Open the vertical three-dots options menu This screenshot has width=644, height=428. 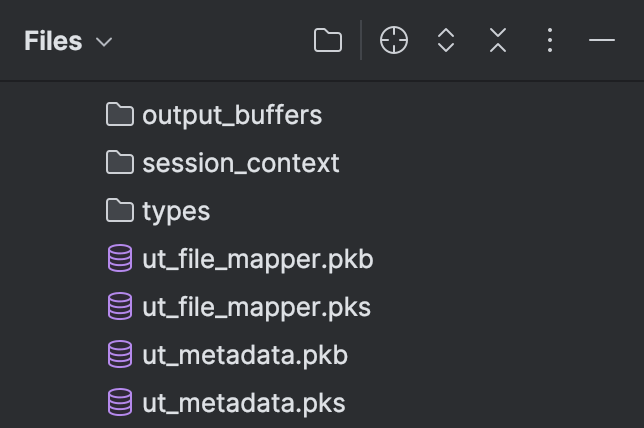550,40
